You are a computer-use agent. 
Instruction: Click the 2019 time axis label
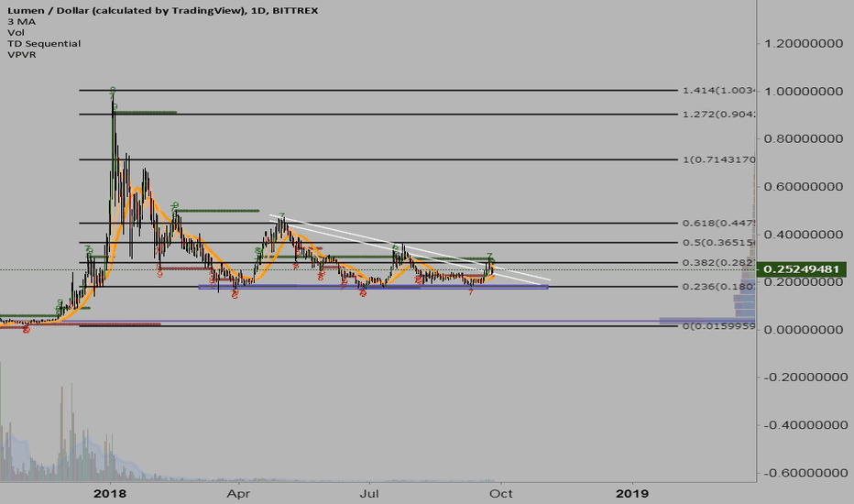coord(632,494)
